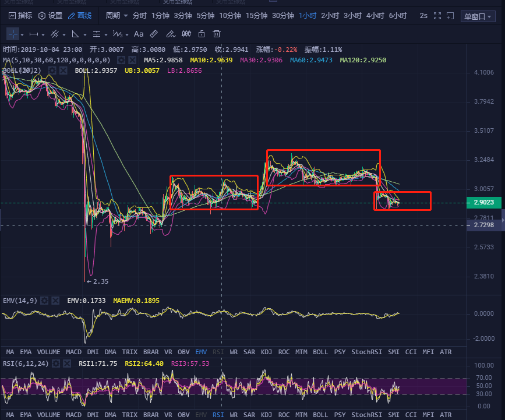Click the ←2.35 low price marker
Viewport: 505px width, 420px height.
coord(98,281)
